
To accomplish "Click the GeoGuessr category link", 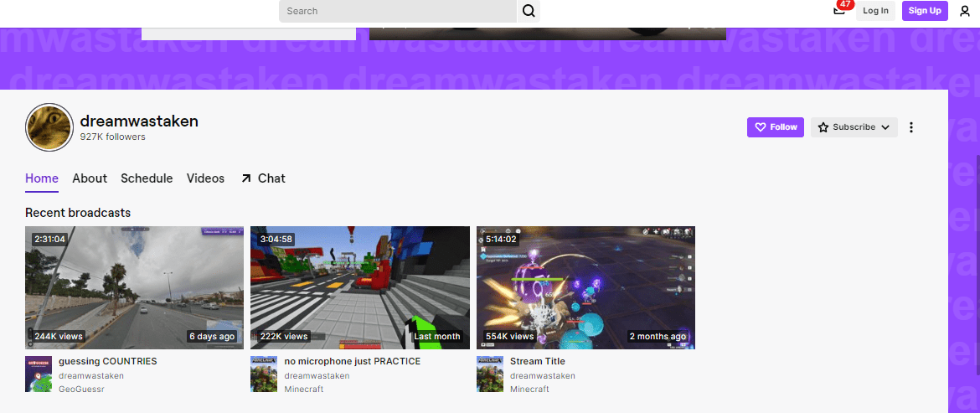I will click(x=81, y=389).
